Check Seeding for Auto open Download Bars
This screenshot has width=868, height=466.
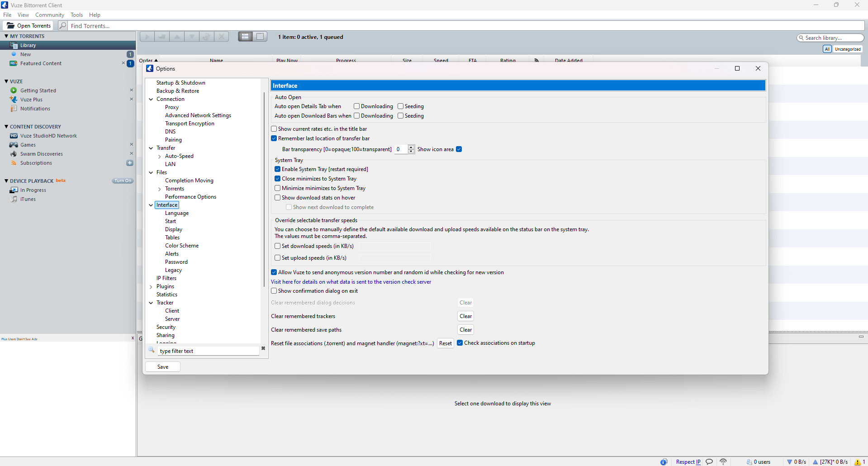[x=400, y=116]
